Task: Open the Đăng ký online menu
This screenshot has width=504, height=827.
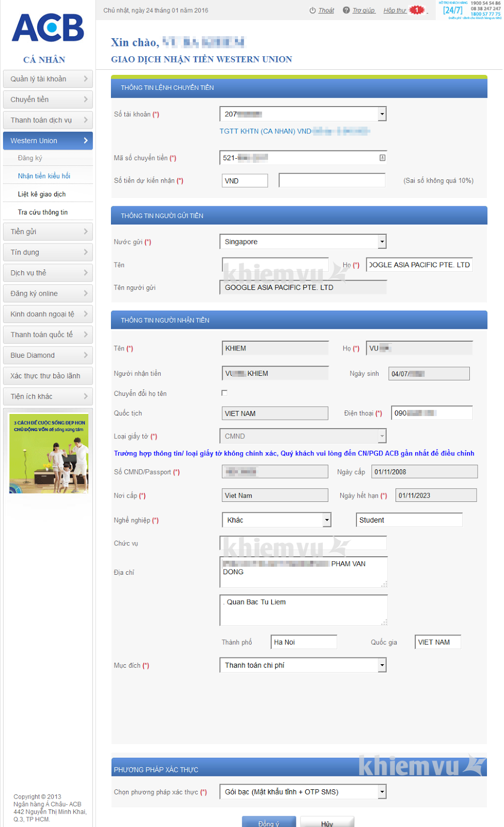Action: [48, 294]
